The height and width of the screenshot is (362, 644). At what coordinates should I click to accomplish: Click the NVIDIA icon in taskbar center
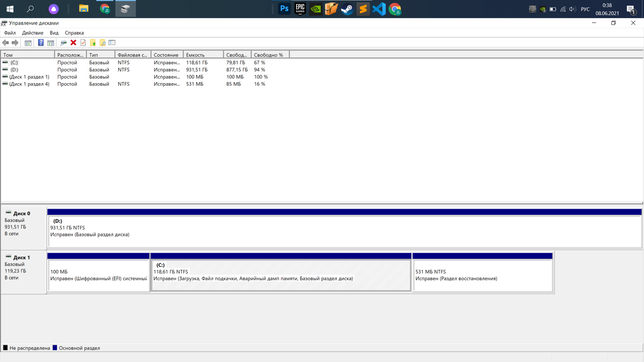(x=316, y=9)
